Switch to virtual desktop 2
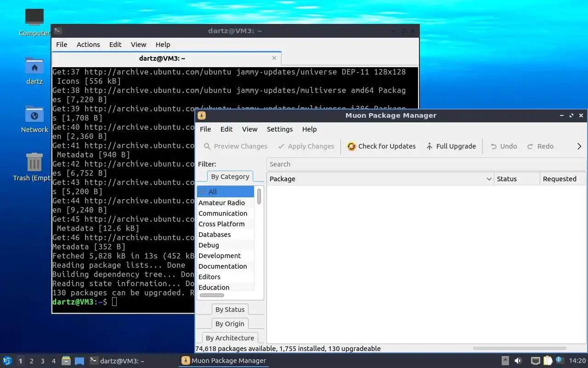588x368 pixels. click(32, 361)
